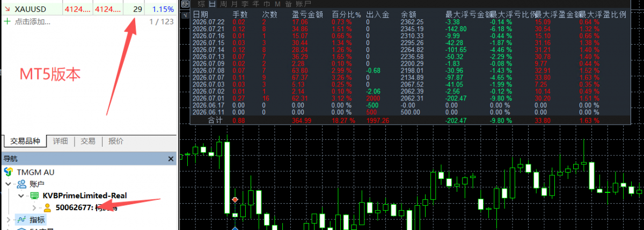Viewport: 644px width, 230px height.
Task: Select the 日 daily statistics tab
Action: [x=212, y=4]
